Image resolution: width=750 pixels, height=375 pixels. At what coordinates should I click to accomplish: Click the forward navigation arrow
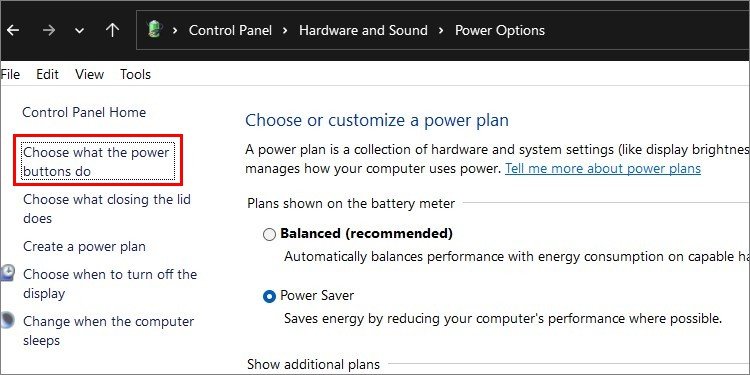[48, 31]
